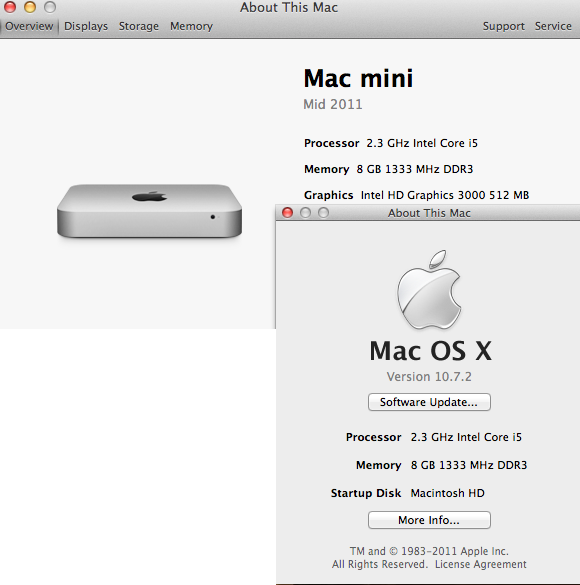Click the Mac mini computer image
This screenshot has width=580, height=585.
click(x=150, y=211)
